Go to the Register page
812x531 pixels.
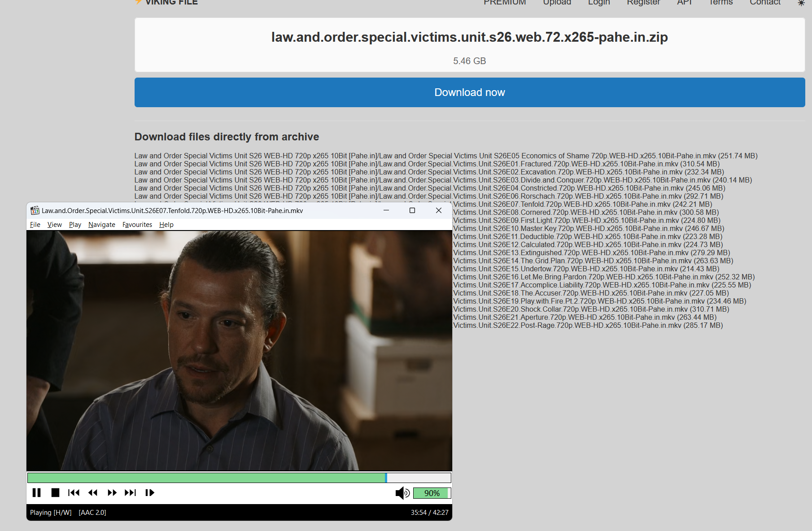pos(643,2)
